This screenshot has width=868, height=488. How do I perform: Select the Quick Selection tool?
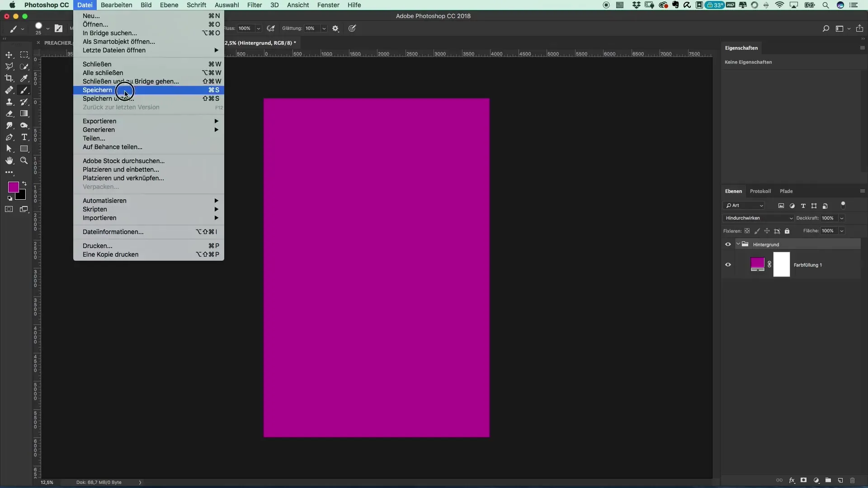click(x=24, y=66)
